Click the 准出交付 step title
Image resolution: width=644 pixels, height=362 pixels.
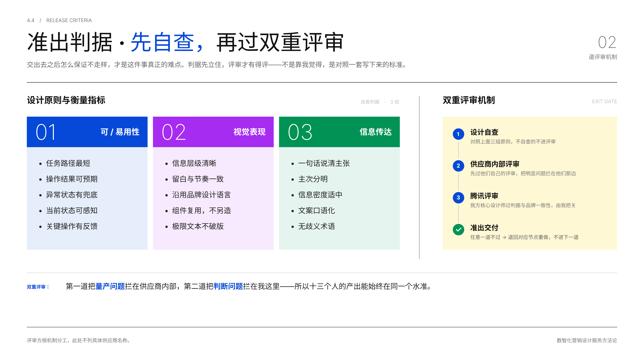[484, 228]
